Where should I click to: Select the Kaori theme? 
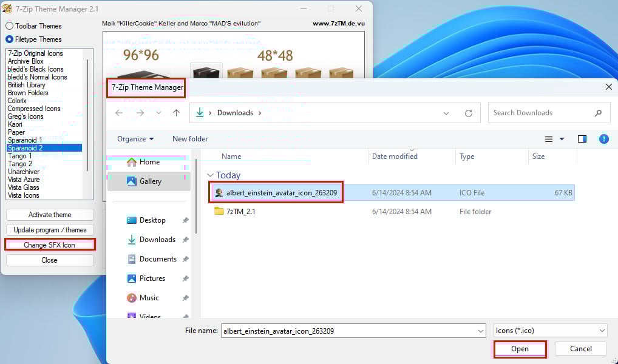(15, 124)
